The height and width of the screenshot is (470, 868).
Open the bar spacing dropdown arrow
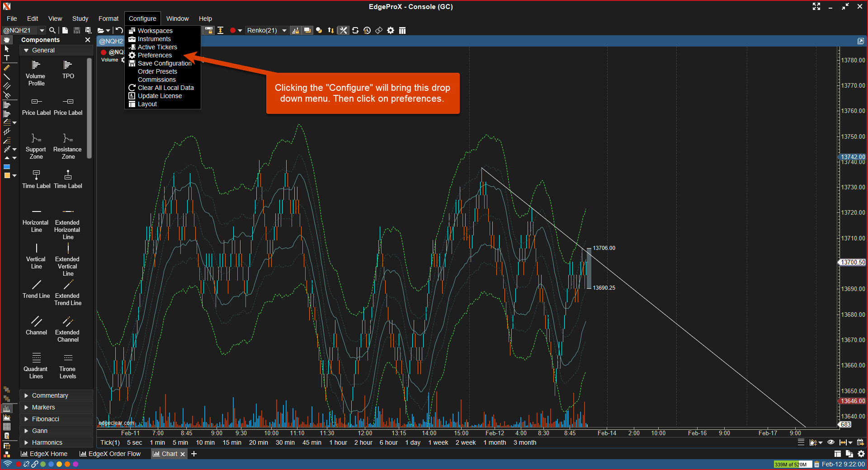pyautogui.click(x=850, y=442)
